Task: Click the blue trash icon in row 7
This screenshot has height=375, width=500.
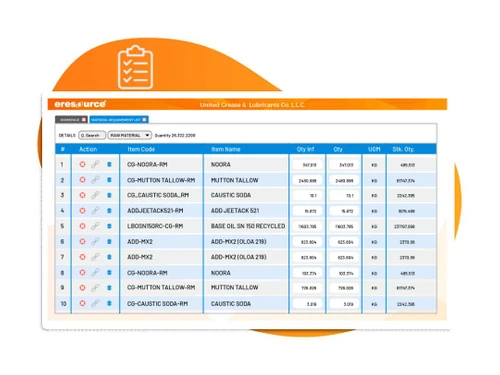Action: [x=109, y=257]
